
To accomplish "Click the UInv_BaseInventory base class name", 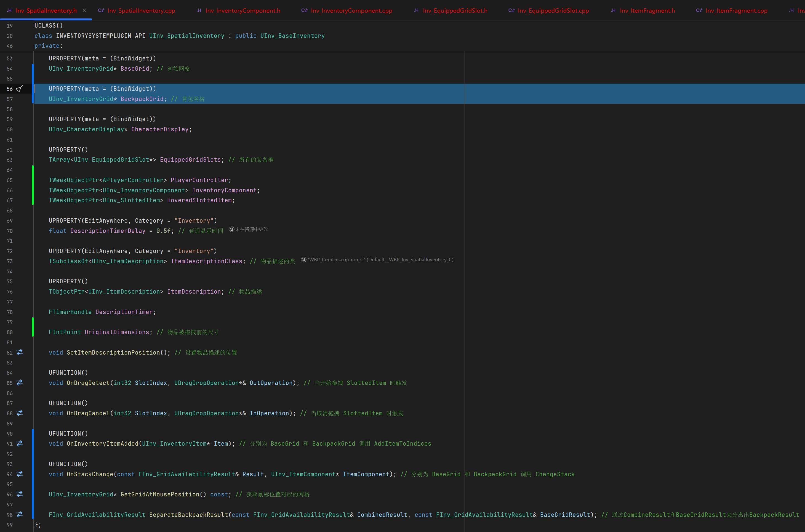I will [292, 36].
